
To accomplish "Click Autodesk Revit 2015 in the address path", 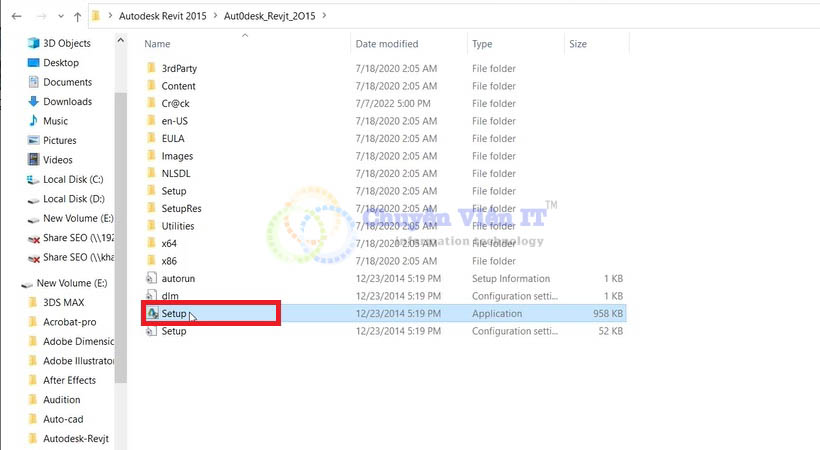I will [163, 16].
